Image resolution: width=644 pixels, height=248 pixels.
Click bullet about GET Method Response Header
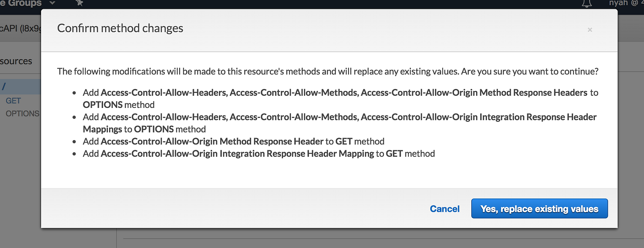click(x=233, y=141)
